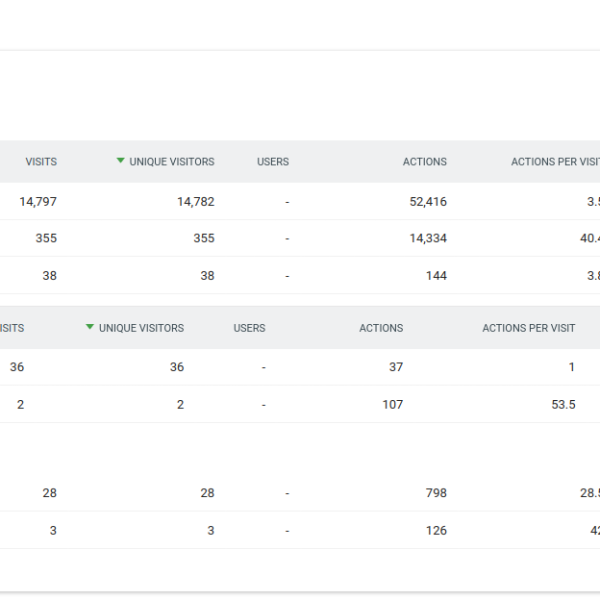Click the actions value 126
Viewport: 600px width, 600px height.
pyautogui.click(x=436, y=530)
